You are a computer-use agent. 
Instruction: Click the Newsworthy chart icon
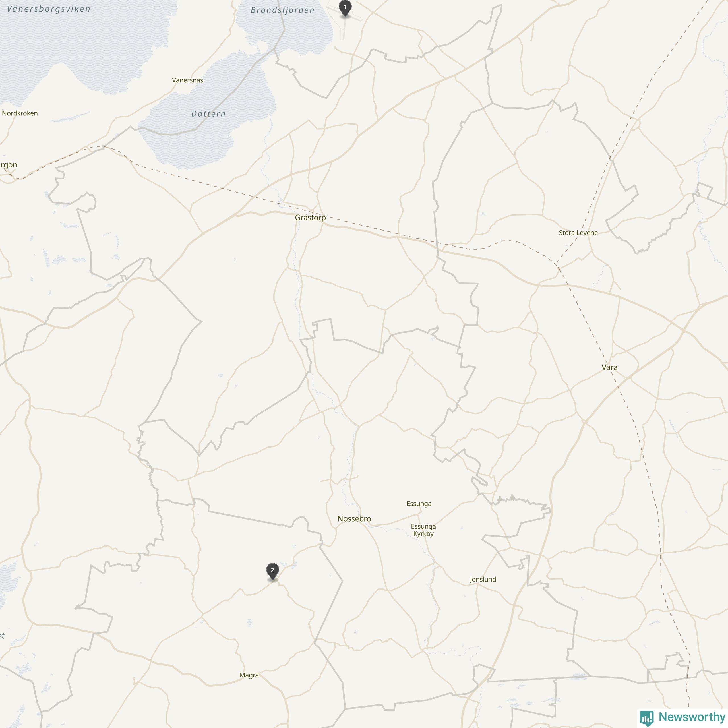coord(647,718)
